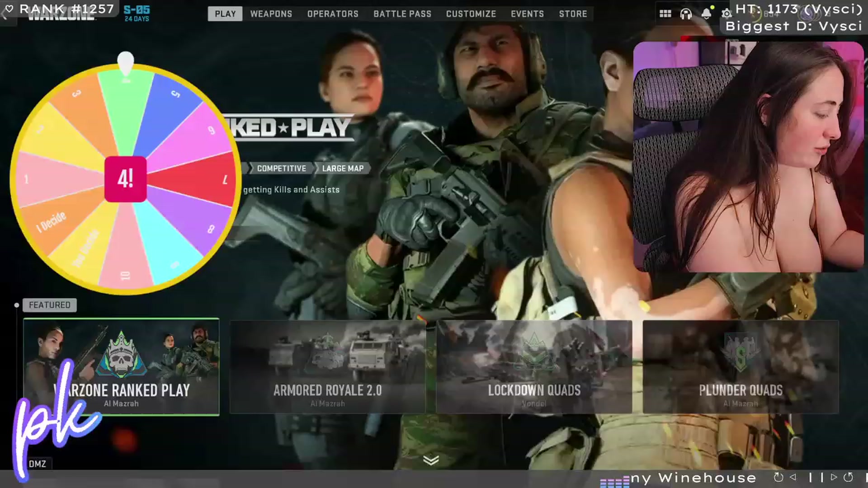Go to the BATTLE PASS tab
The height and width of the screenshot is (488, 868).
click(402, 14)
